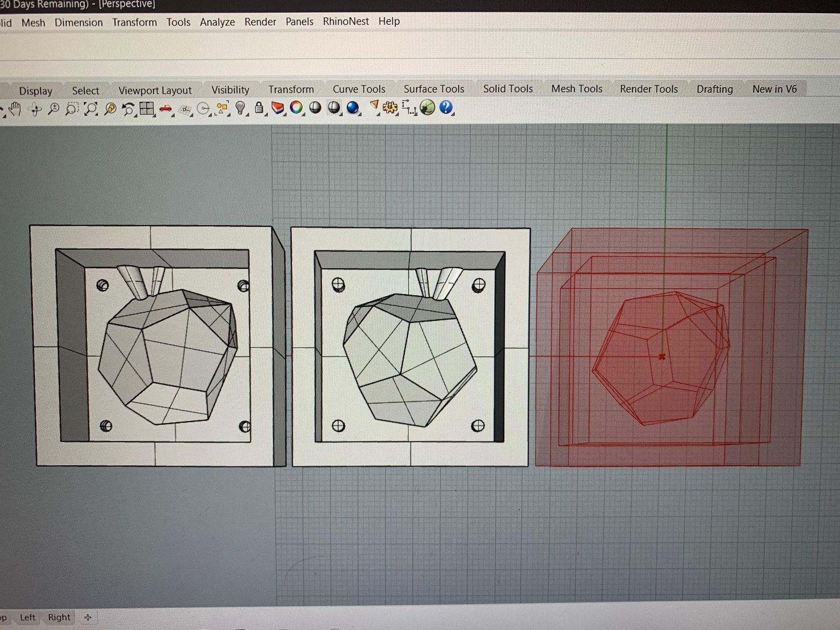This screenshot has width=840, height=630.
Task: Open the Transform menu in menu bar
Action: pyautogui.click(x=134, y=22)
